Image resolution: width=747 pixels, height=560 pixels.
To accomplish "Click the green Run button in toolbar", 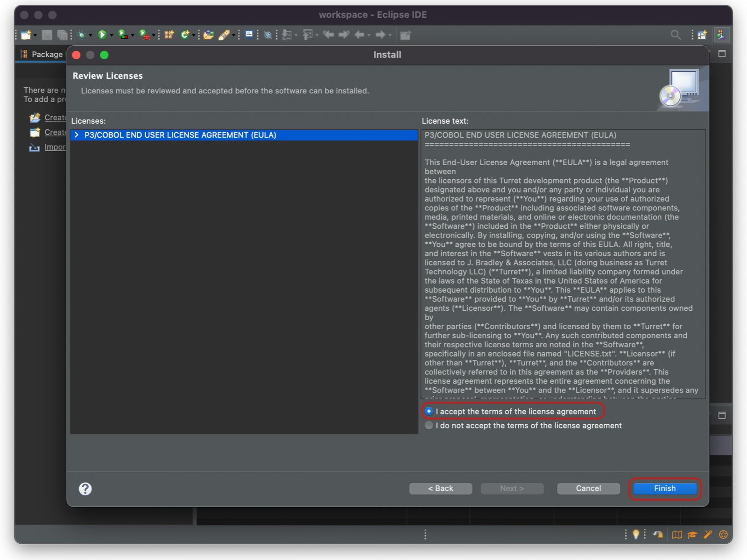I will pyautogui.click(x=102, y=35).
